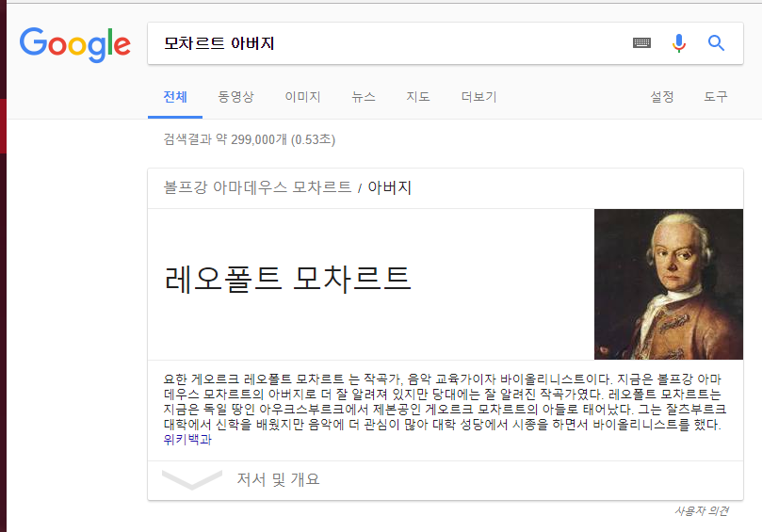Click the Google logo
Viewport: 762px width, 532px height.
click(74, 44)
